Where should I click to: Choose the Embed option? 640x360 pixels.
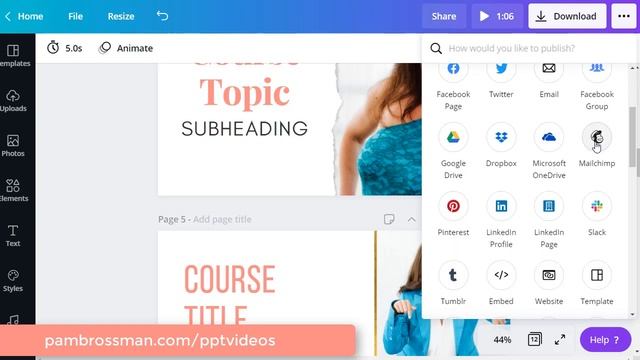tap(501, 283)
